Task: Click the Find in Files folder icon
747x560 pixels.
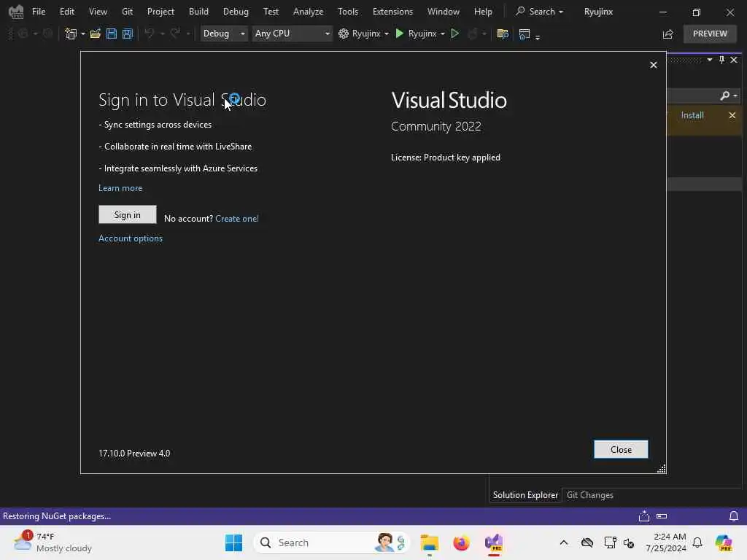Action: (x=503, y=34)
